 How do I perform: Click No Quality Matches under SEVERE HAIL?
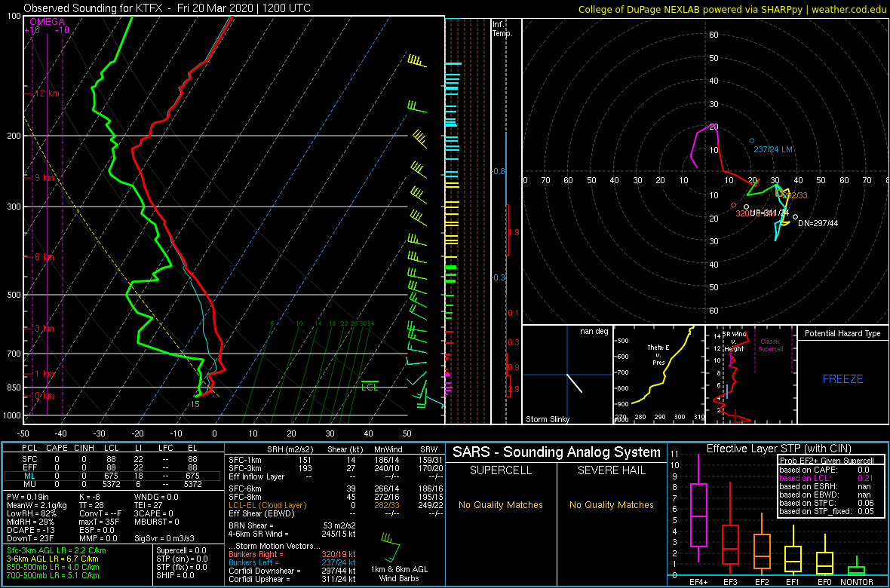[611, 505]
